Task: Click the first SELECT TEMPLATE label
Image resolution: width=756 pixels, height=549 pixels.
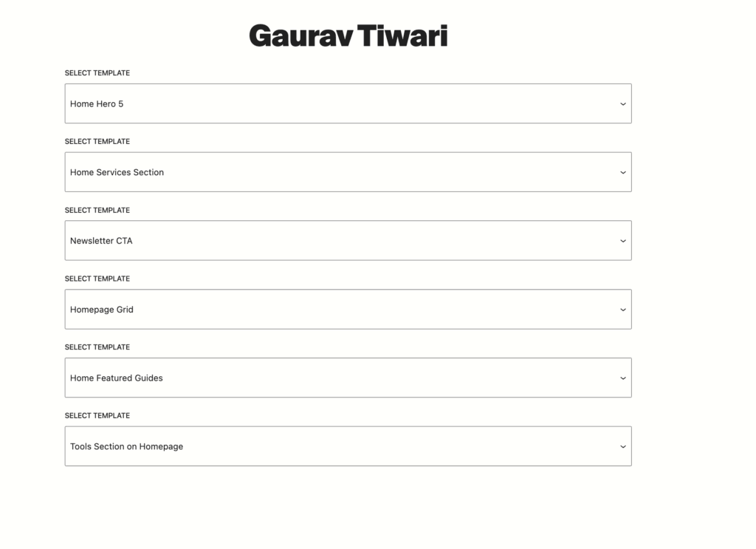Action: 97,72
